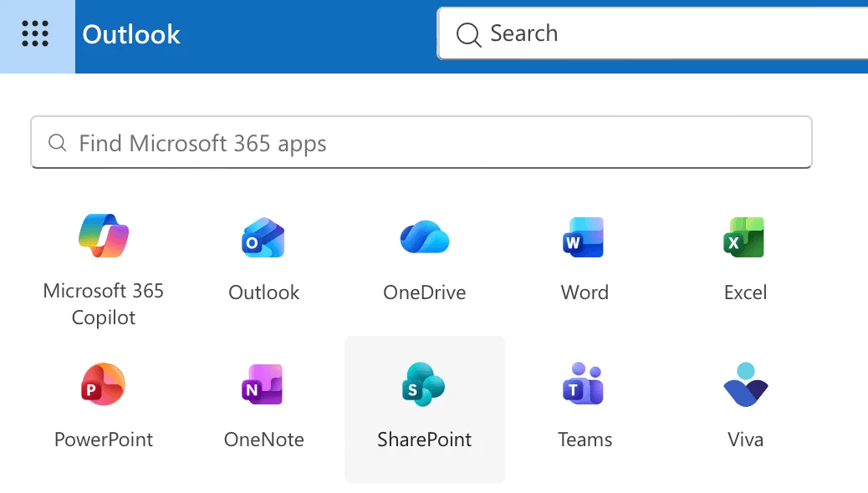The width and height of the screenshot is (868, 493).
Task: Focus the Outlook Search box in header
Action: [x=653, y=33]
